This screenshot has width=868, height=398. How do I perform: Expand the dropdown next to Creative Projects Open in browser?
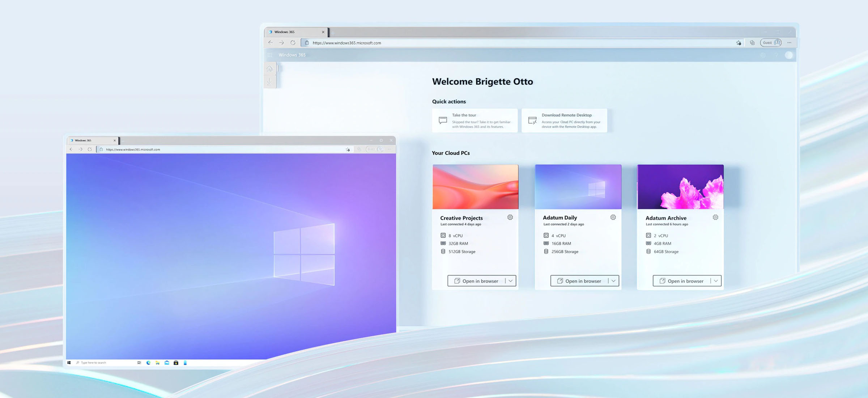coord(511,281)
